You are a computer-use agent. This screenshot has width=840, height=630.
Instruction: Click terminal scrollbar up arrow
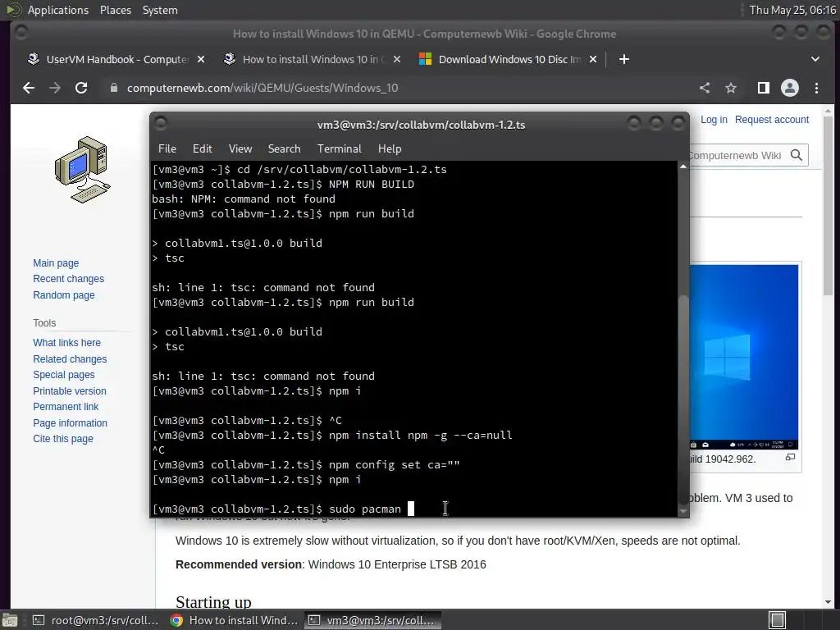coord(683,167)
